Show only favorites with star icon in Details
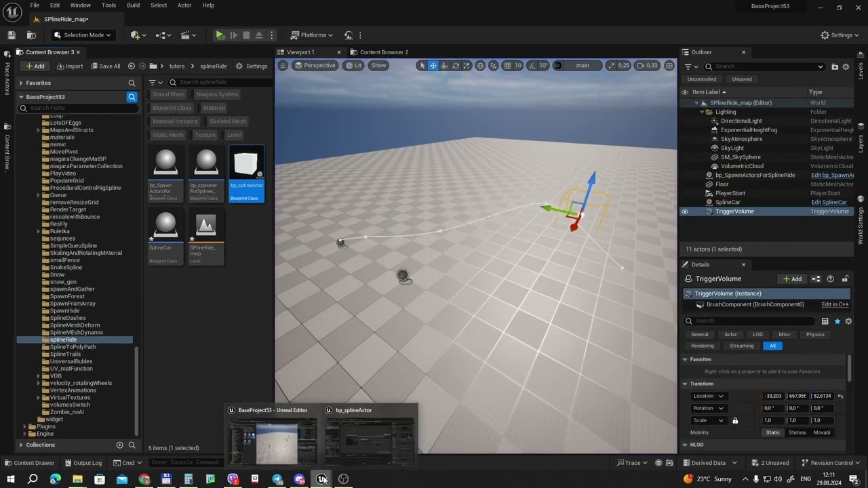868x488 pixels. point(837,321)
